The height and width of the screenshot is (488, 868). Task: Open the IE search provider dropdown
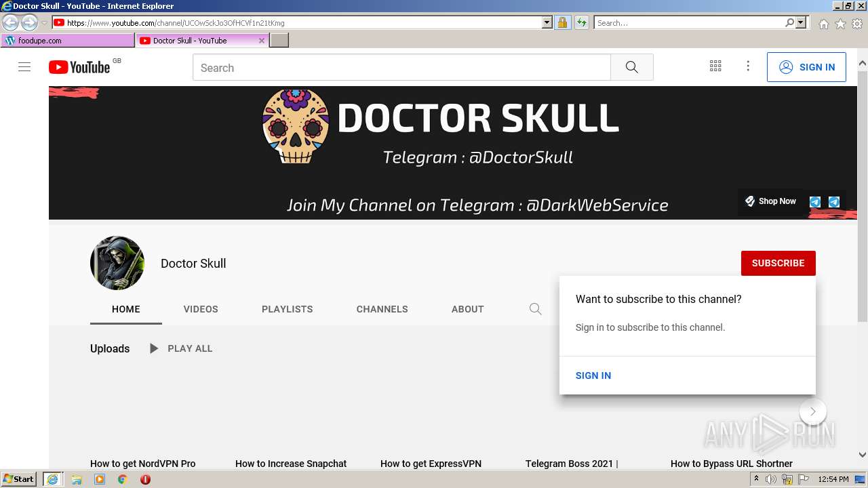(x=801, y=23)
